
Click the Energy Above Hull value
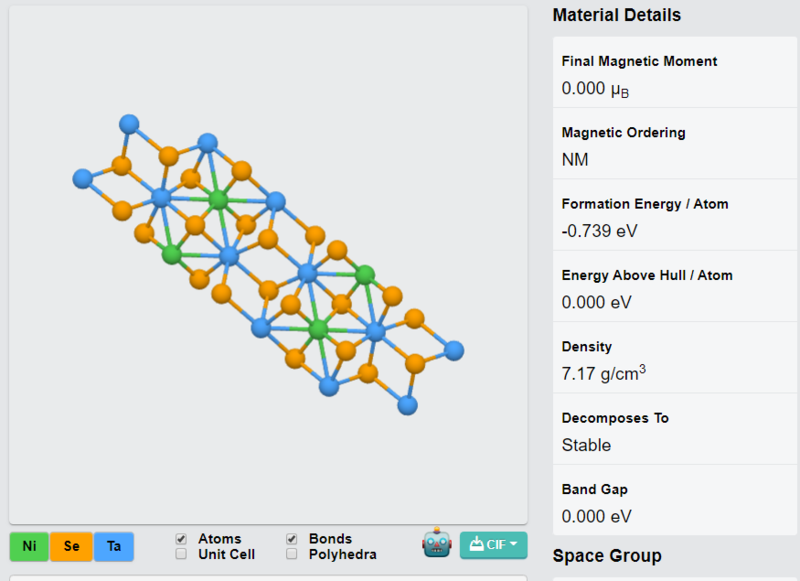596,302
